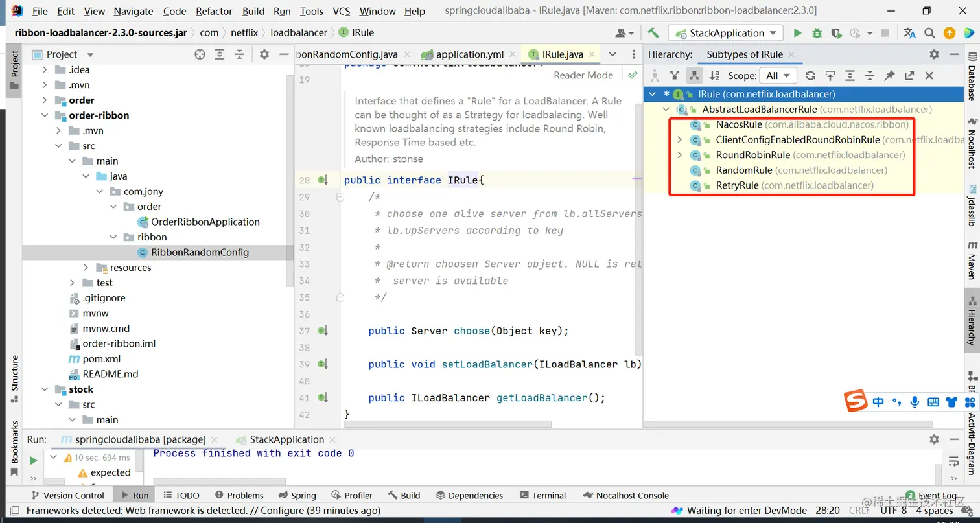This screenshot has height=523, width=980.
Task: Click the orange update arrow icon
Action: 950,33
